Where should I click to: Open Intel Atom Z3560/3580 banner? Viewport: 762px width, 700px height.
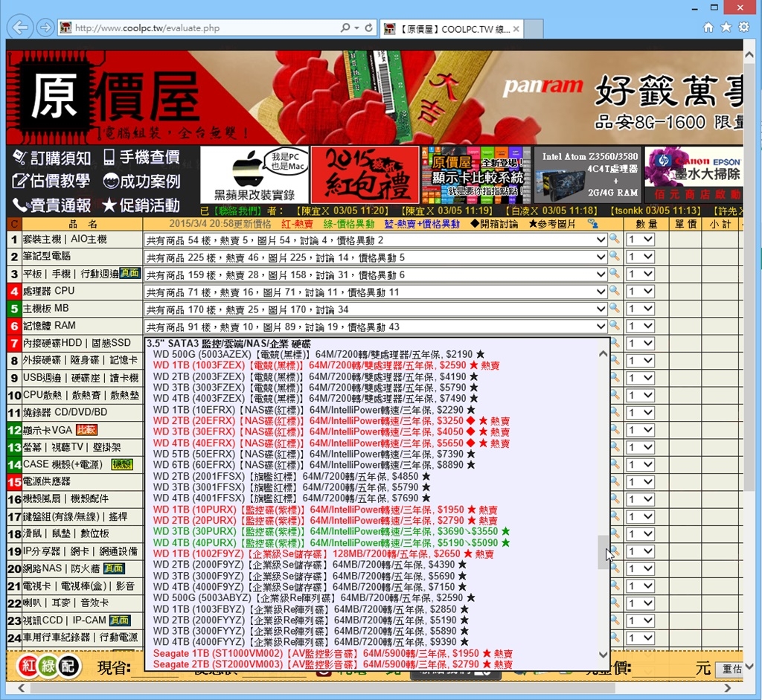click(588, 175)
